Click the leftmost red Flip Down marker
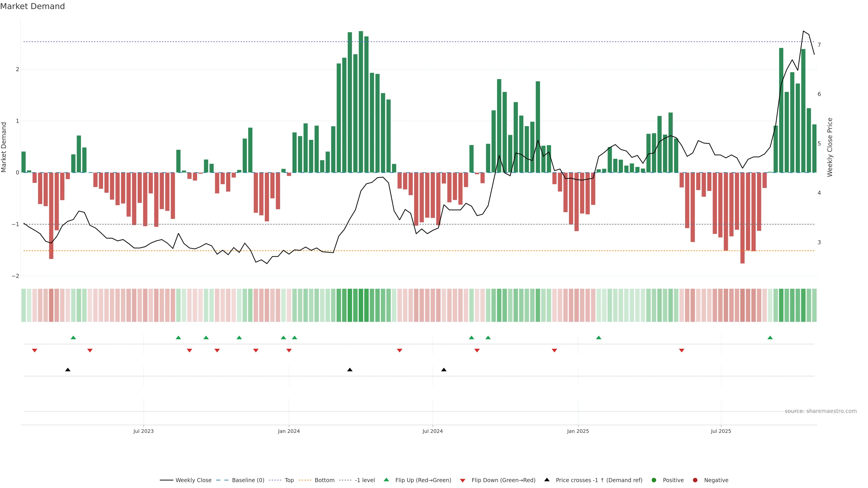The width and height of the screenshot is (868, 488). pos(34,351)
